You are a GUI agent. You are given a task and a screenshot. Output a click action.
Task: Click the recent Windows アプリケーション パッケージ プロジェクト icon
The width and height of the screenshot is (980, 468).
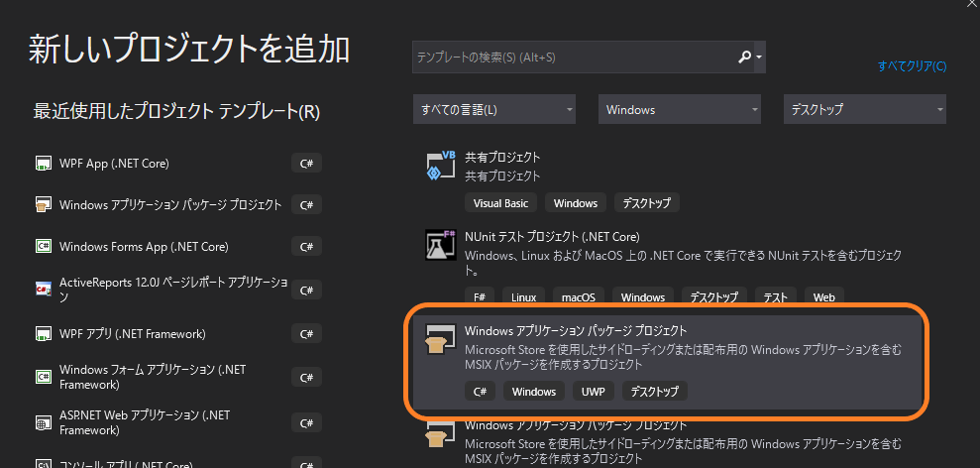click(44, 204)
